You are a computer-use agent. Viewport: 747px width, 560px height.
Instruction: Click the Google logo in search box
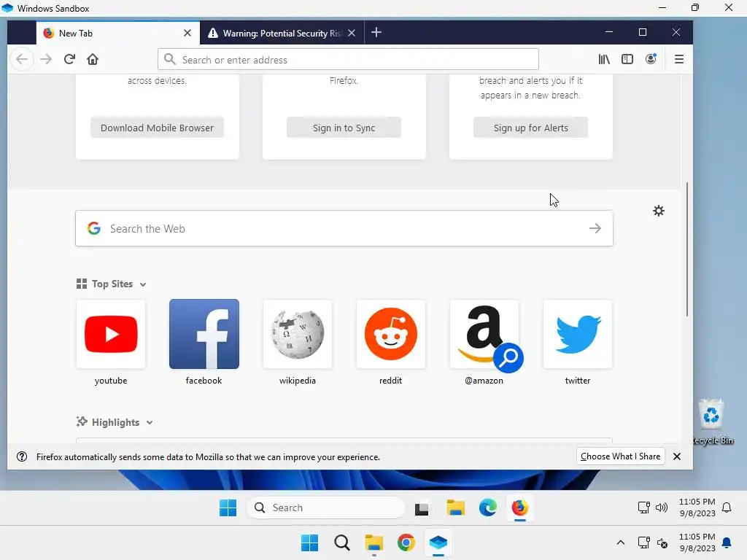(x=94, y=228)
